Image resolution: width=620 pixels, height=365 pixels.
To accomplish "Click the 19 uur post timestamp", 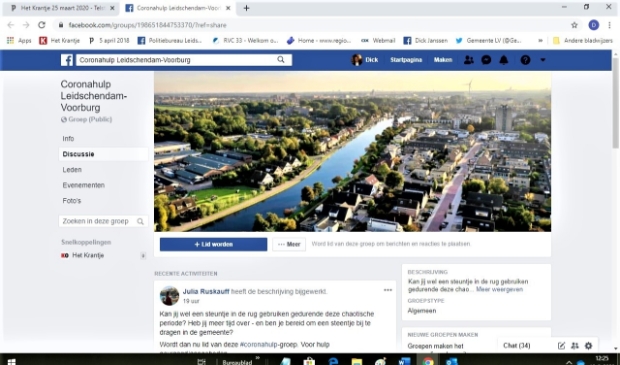I will click(191, 301).
